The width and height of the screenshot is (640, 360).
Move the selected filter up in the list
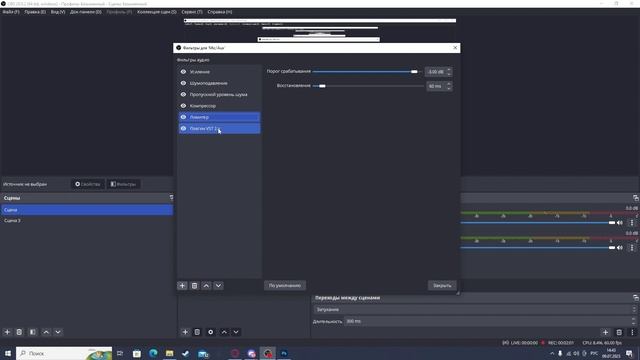[206, 286]
